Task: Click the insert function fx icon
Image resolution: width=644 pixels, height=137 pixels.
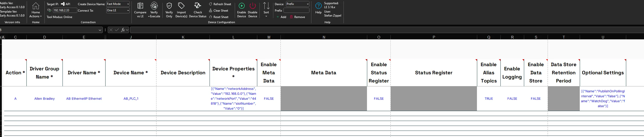Action: (123, 30)
